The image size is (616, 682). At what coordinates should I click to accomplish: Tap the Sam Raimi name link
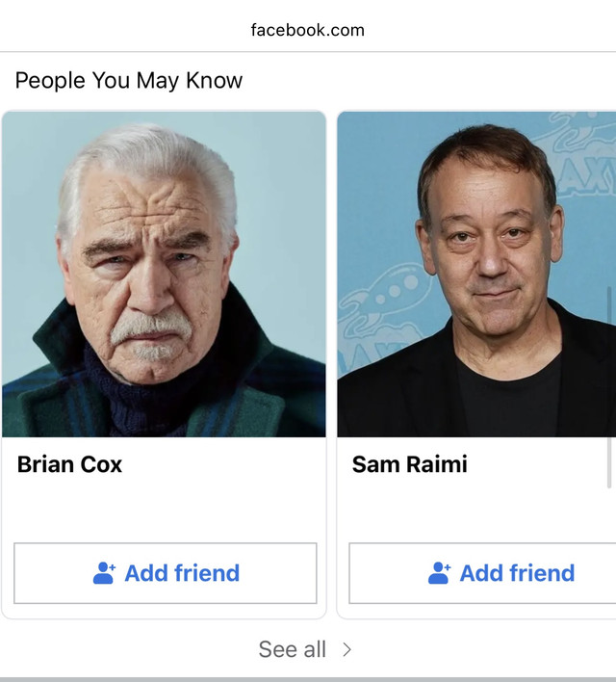[x=409, y=464]
